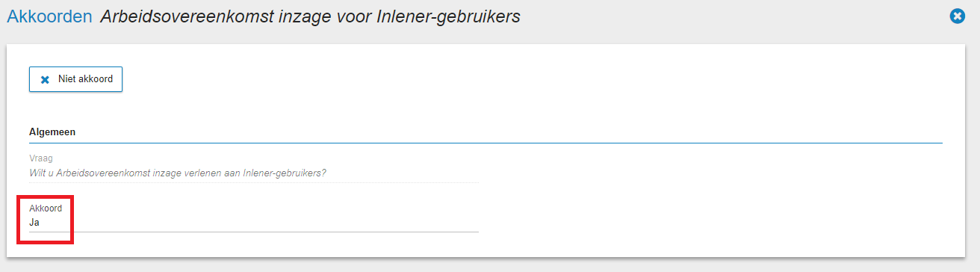Open the Akkoorden breadcrumb link

[x=49, y=16]
